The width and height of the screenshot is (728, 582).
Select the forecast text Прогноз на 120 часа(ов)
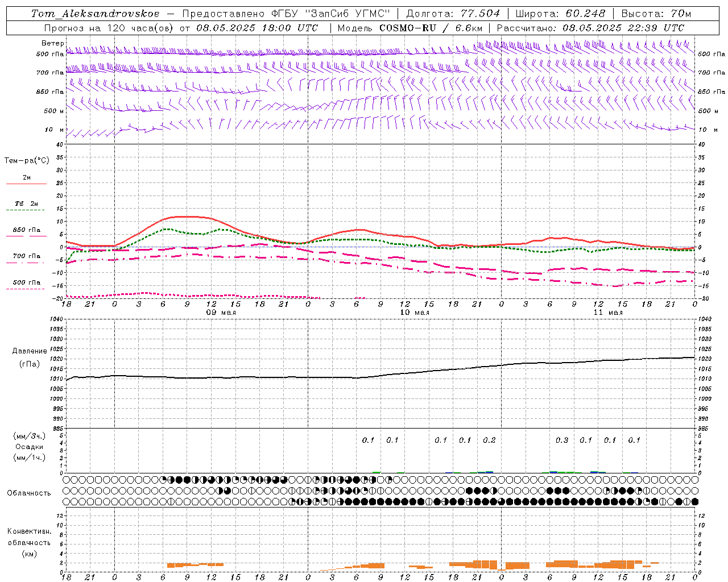[109, 28]
